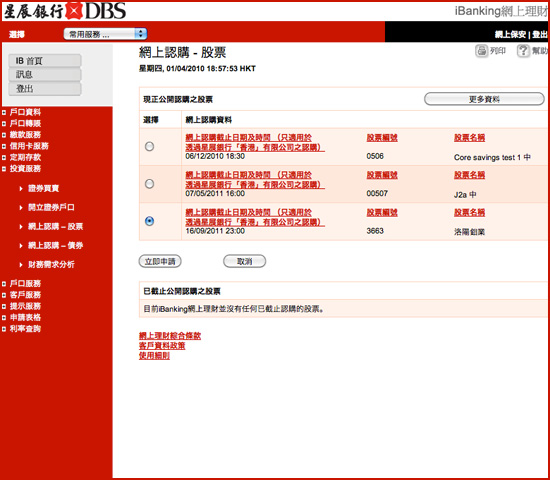Click stock code "3663"
Viewport: 550px width, 480px height.
click(375, 231)
